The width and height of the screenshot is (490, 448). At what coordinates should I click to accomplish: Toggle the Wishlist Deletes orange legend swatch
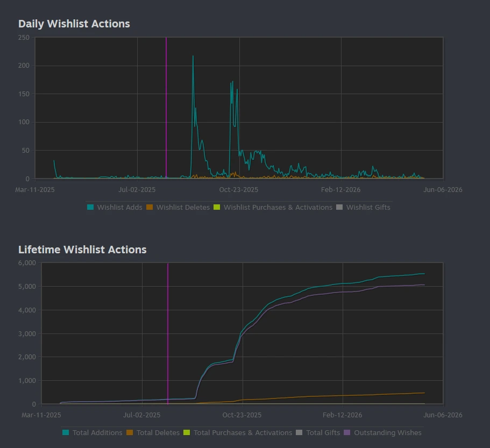(150, 207)
